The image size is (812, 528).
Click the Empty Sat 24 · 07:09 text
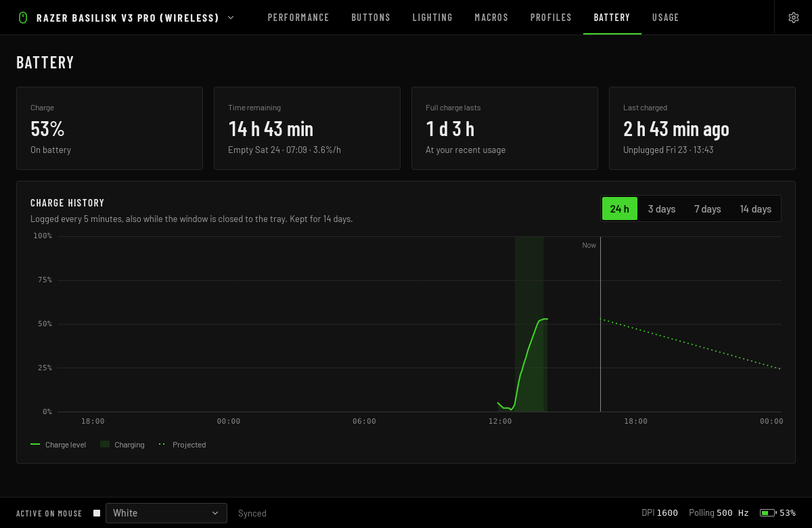(x=267, y=150)
